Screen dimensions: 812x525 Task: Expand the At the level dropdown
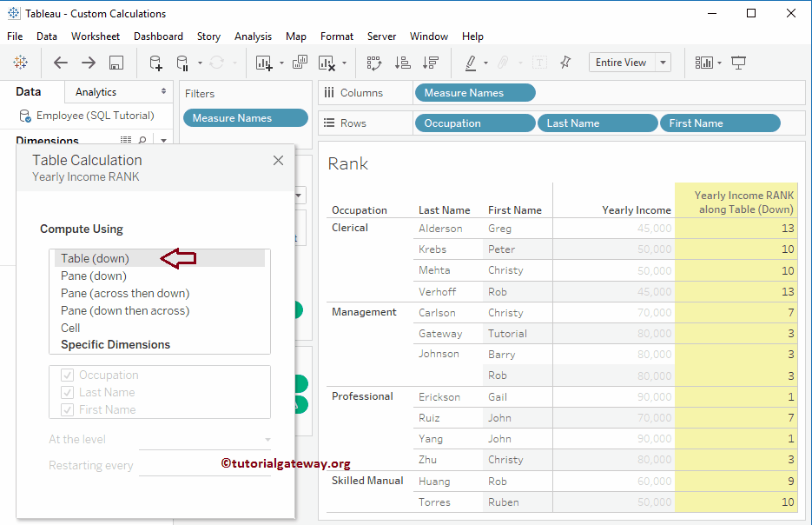[x=267, y=440]
